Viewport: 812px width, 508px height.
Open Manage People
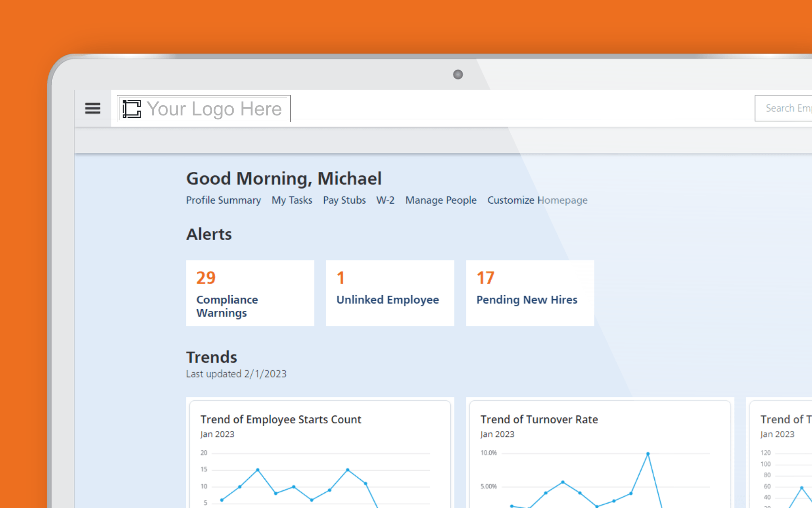point(441,200)
